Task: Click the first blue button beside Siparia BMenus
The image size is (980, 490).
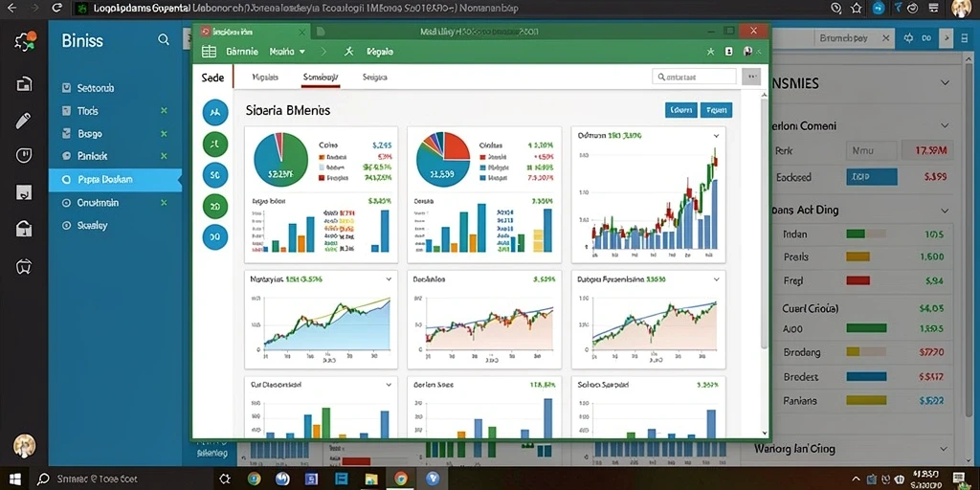Action: [x=681, y=110]
